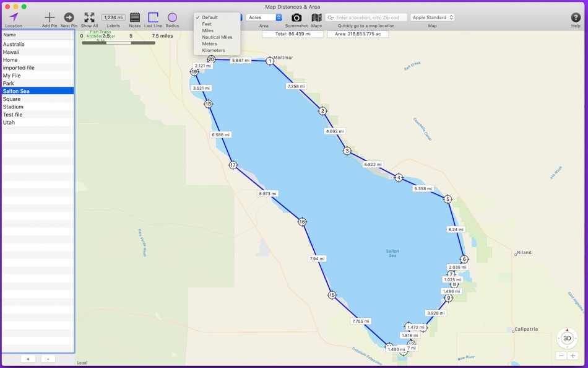Zoom in with map plus button

(x=573, y=356)
